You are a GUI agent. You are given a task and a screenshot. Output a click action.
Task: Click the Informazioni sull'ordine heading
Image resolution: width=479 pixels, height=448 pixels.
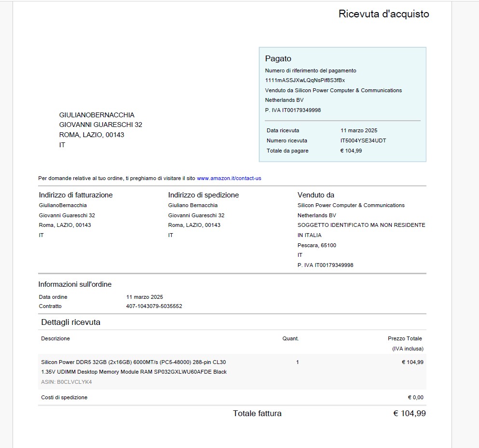(x=75, y=284)
